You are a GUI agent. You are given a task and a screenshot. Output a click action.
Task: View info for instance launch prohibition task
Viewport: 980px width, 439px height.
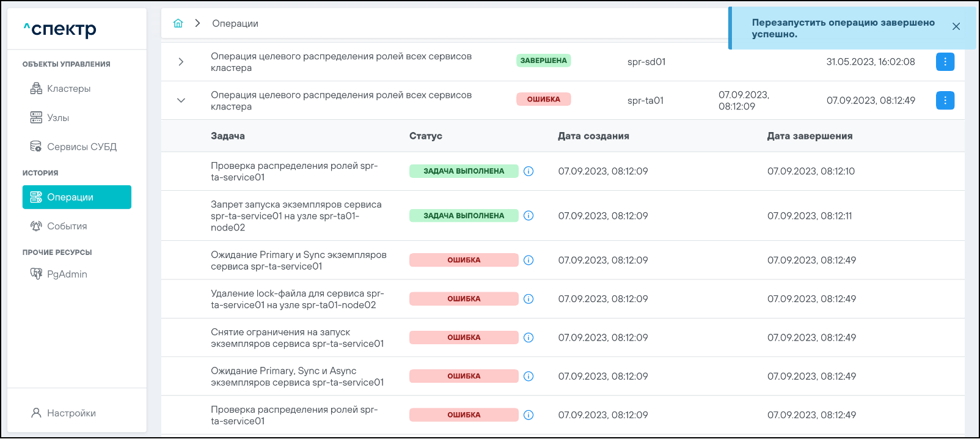point(528,216)
